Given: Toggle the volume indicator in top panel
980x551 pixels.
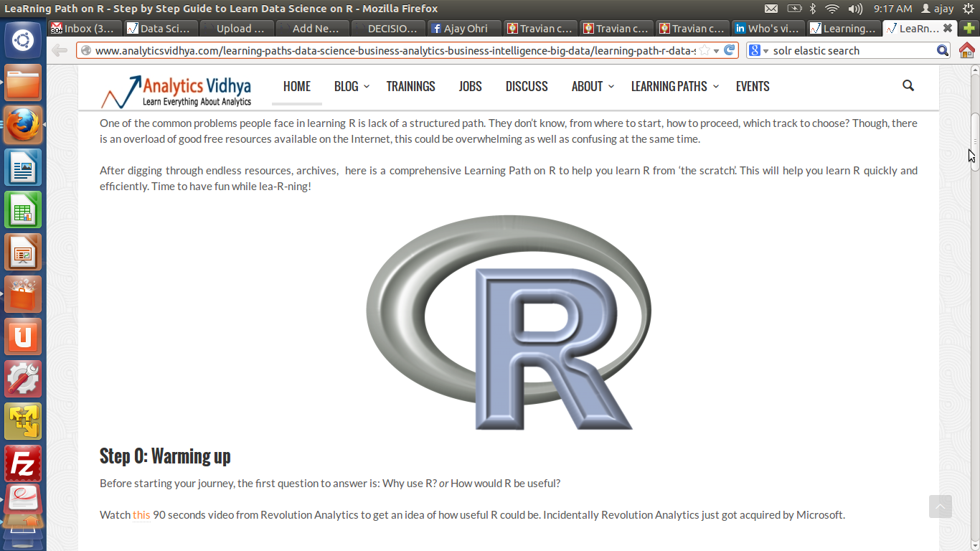Looking at the screenshot, I should click(x=855, y=9).
